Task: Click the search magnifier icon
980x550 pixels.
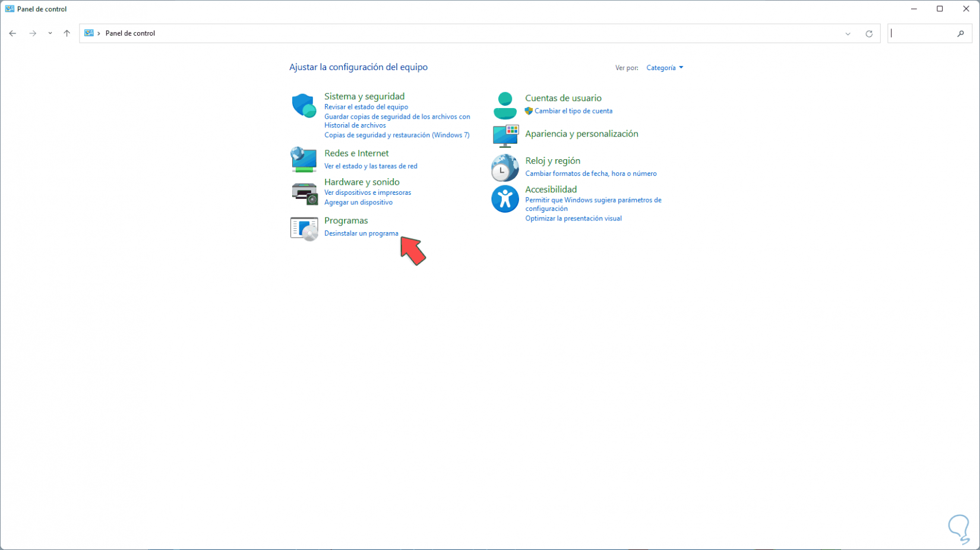Action: click(x=960, y=34)
